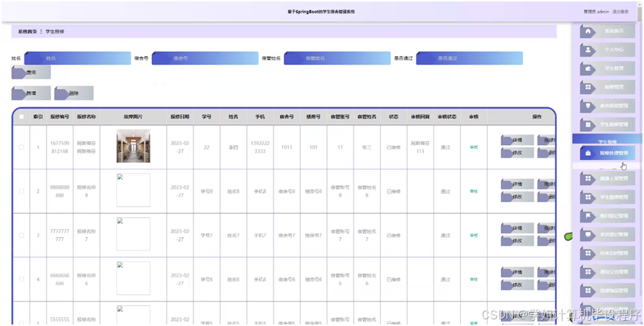
Task: Click the 李四 name cell
Action: coord(233,147)
